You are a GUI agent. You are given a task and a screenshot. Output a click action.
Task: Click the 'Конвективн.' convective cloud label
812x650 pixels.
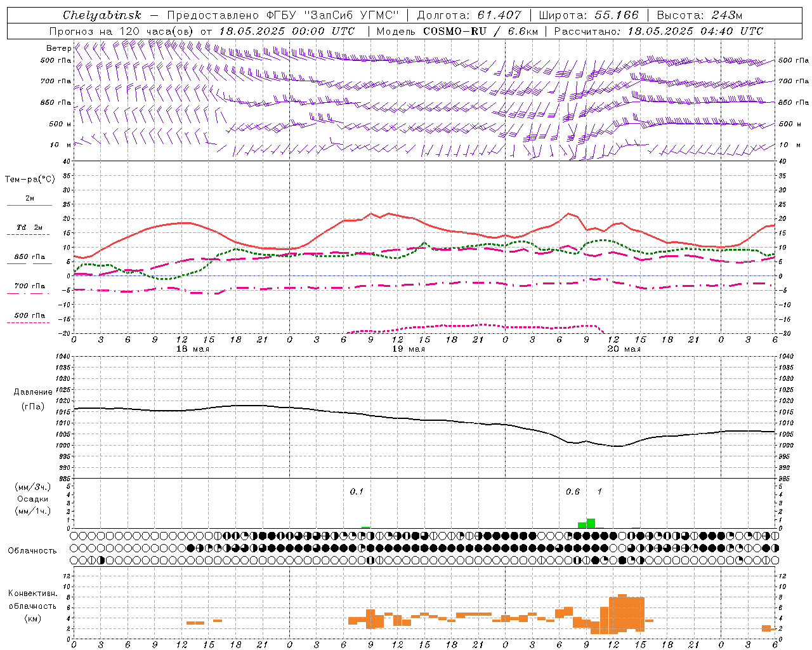(x=32, y=594)
